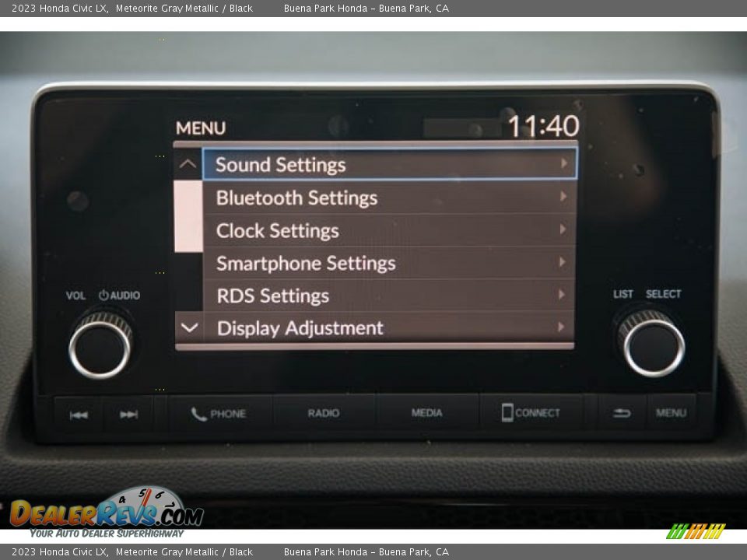Screen dimensions: 747x560
Task: Expand Smartphone Settings via its arrow
Action: click(x=563, y=262)
